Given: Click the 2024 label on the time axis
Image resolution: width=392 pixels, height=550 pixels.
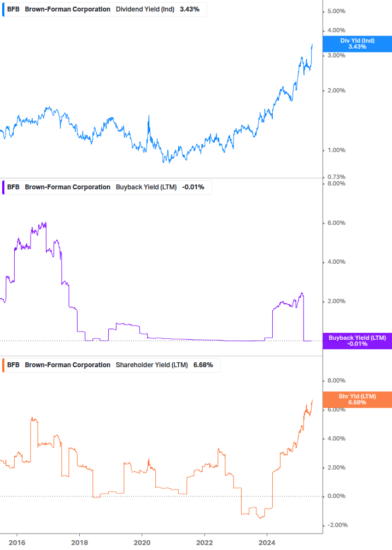Looking at the screenshot, I should pyautogui.click(x=267, y=543).
